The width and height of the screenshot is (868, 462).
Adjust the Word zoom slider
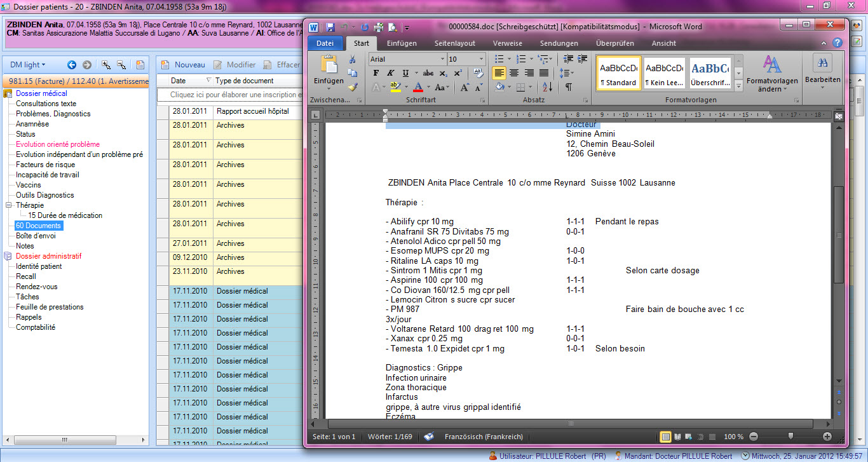click(x=790, y=437)
